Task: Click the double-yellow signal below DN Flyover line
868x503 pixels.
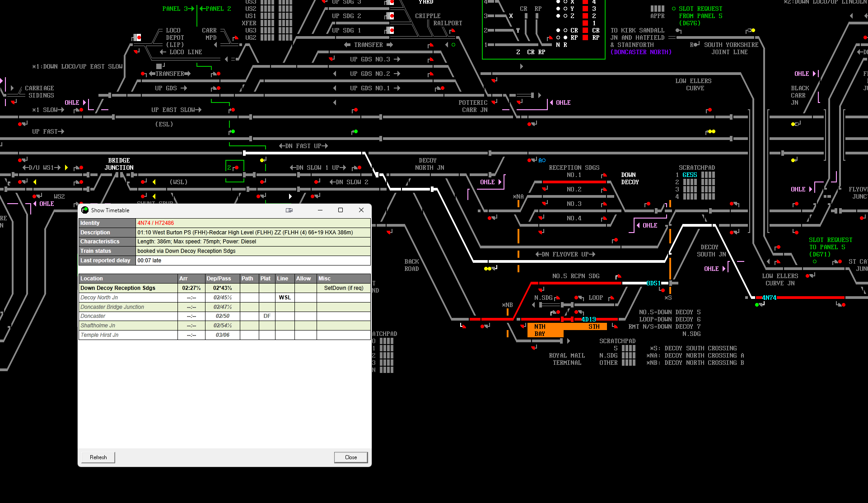Action: coord(488,269)
